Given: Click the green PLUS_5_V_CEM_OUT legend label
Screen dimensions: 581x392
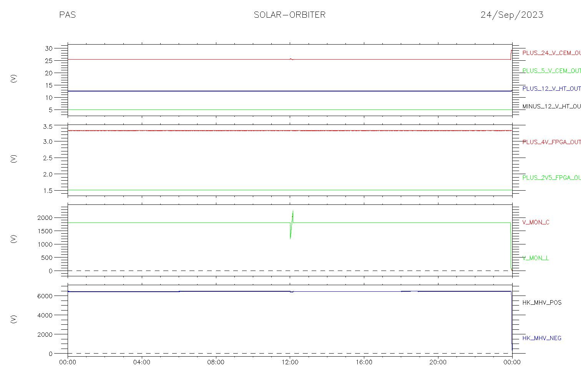Looking at the screenshot, I should tap(551, 71).
